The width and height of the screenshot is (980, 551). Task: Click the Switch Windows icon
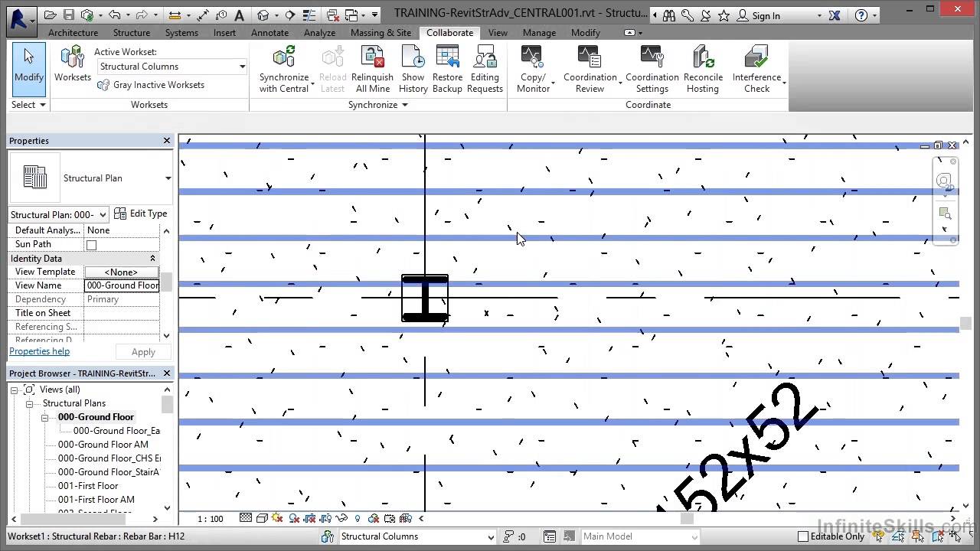pos(352,15)
